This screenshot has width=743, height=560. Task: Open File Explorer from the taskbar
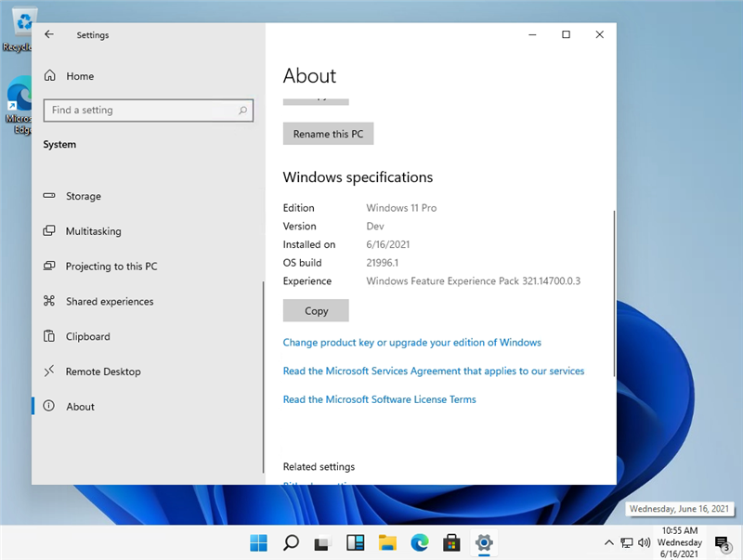pos(388,542)
